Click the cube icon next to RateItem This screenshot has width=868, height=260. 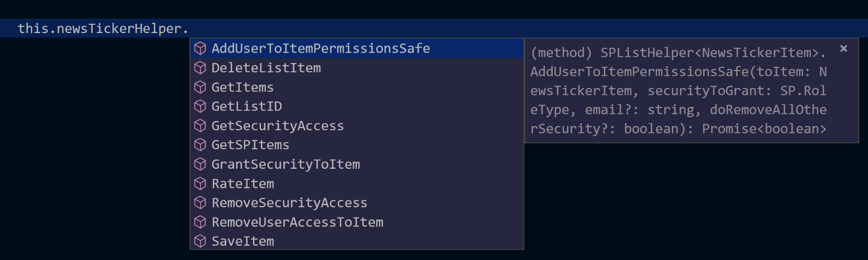(x=200, y=183)
